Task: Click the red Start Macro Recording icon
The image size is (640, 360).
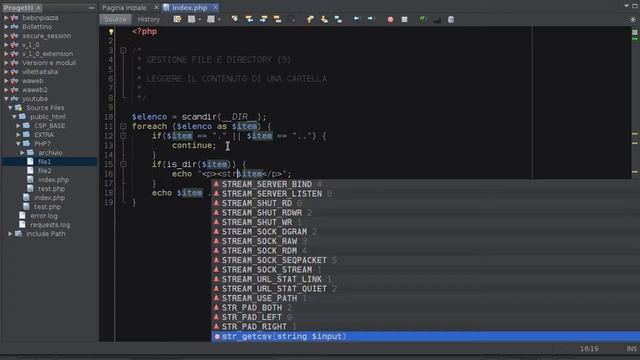Action: click(390, 19)
